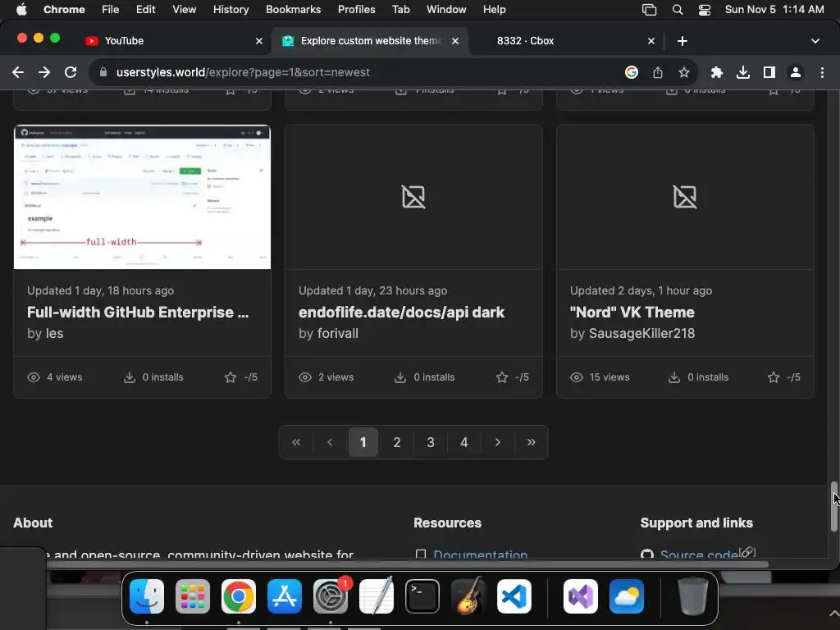Click the lock icon in address bar

click(x=103, y=72)
